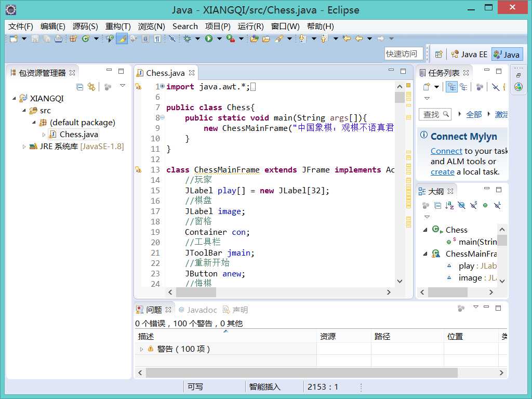The height and width of the screenshot is (399, 532).
Task: Click the Open Type toolbar icon
Action: click(110, 38)
